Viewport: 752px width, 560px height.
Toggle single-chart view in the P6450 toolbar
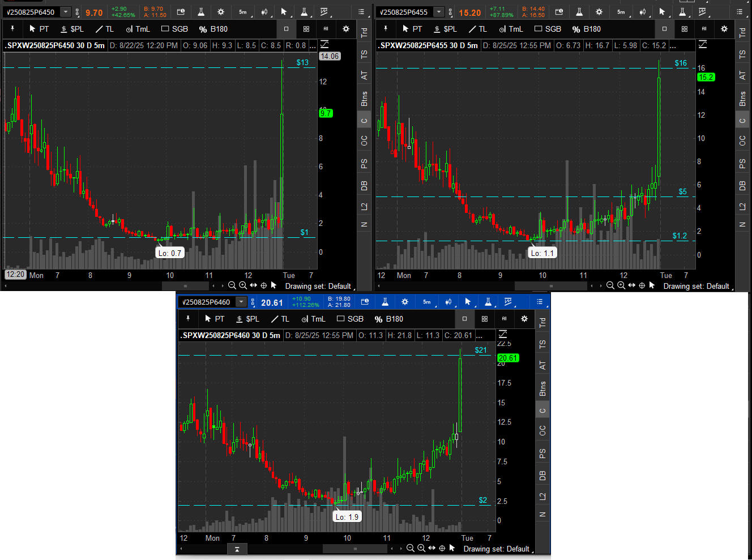coord(286,29)
